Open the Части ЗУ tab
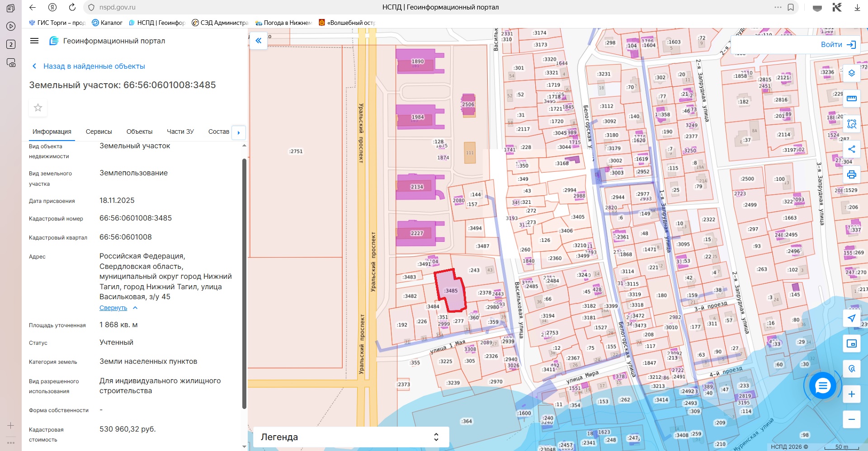The image size is (868, 451). point(180,132)
